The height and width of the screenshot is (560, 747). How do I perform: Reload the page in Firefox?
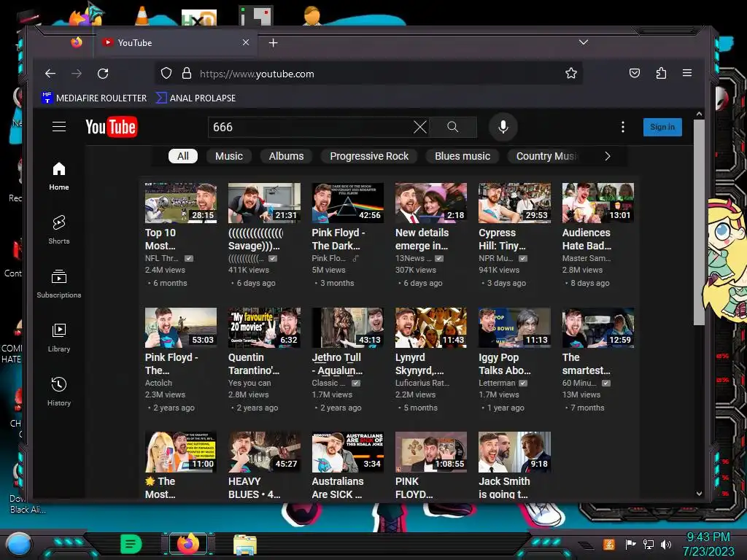(103, 74)
